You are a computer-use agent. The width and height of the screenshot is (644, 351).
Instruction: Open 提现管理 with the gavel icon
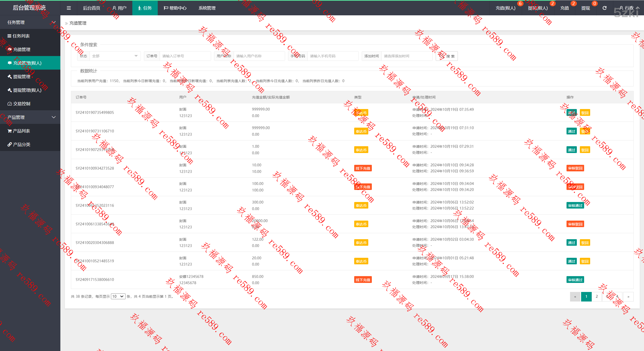point(22,77)
